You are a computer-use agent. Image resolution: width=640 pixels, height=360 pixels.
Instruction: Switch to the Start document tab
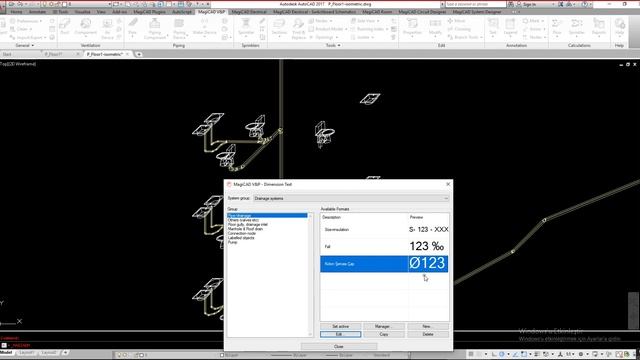[7, 54]
